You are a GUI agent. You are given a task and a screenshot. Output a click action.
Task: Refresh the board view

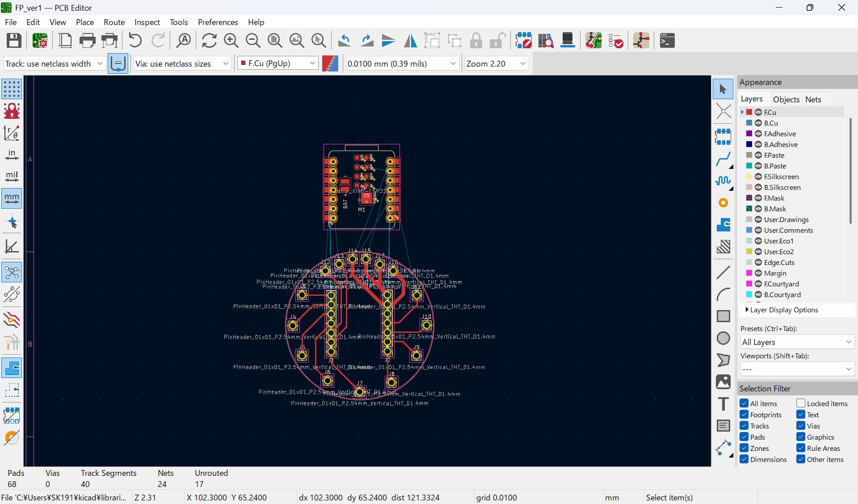tap(209, 41)
